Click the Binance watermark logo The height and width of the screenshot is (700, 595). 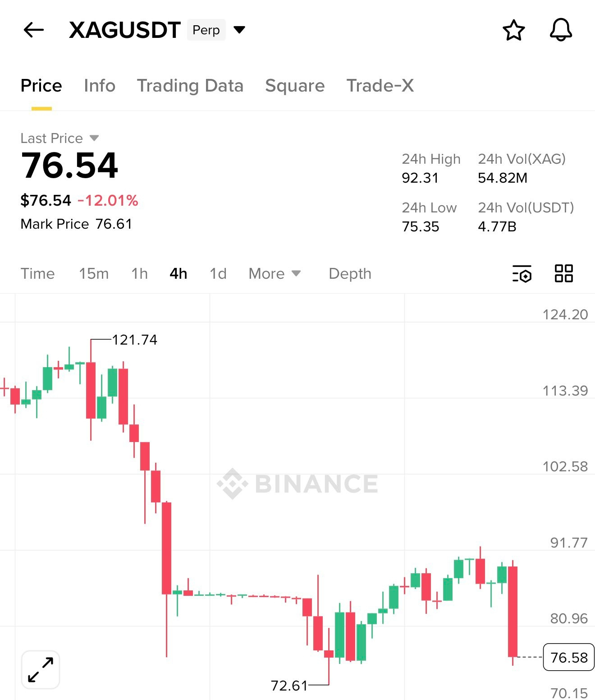click(x=297, y=484)
